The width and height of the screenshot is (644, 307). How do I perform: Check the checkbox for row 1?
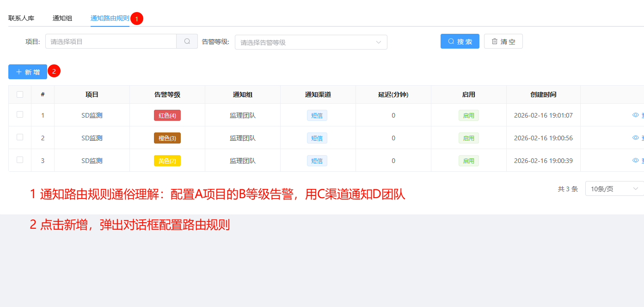20,115
